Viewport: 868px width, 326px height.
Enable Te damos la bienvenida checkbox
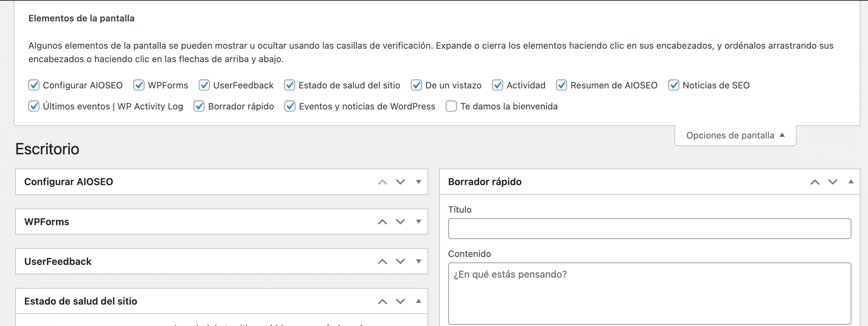pos(451,106)
